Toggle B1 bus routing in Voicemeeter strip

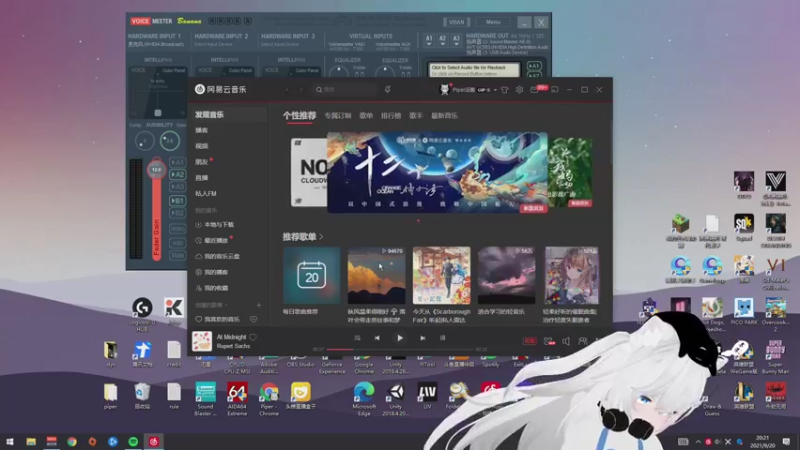(x=177, y=201)
